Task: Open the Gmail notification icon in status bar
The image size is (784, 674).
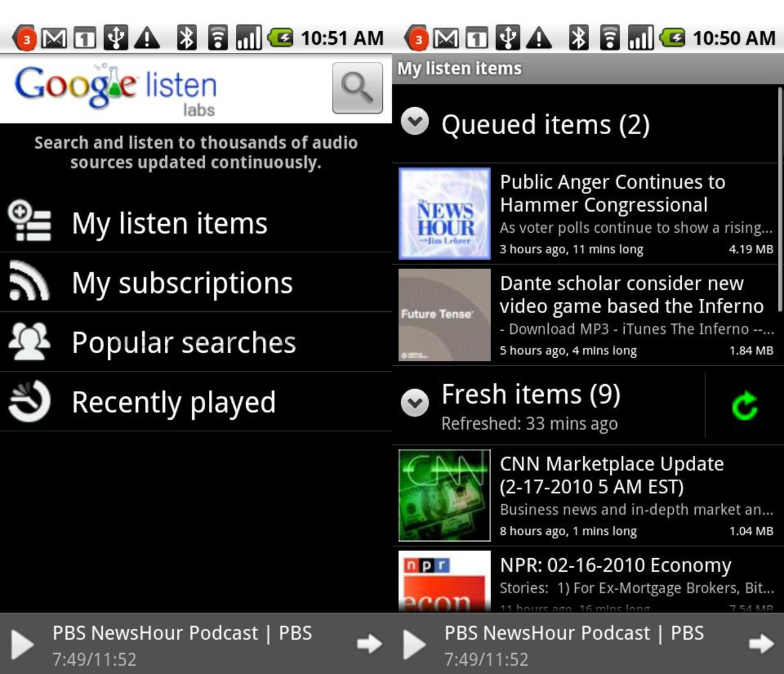Action: (54, 37)
